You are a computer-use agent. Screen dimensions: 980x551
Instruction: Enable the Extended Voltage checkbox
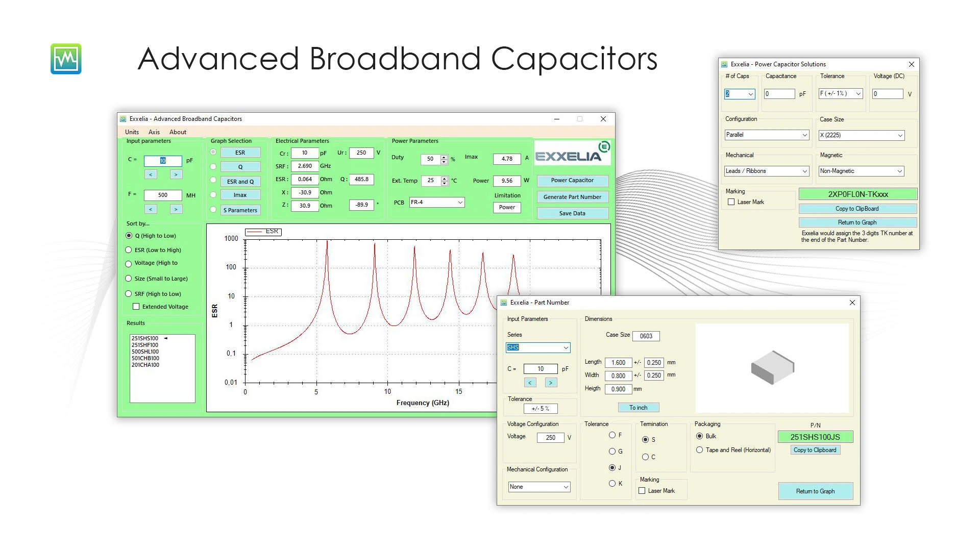coord(135,306)
